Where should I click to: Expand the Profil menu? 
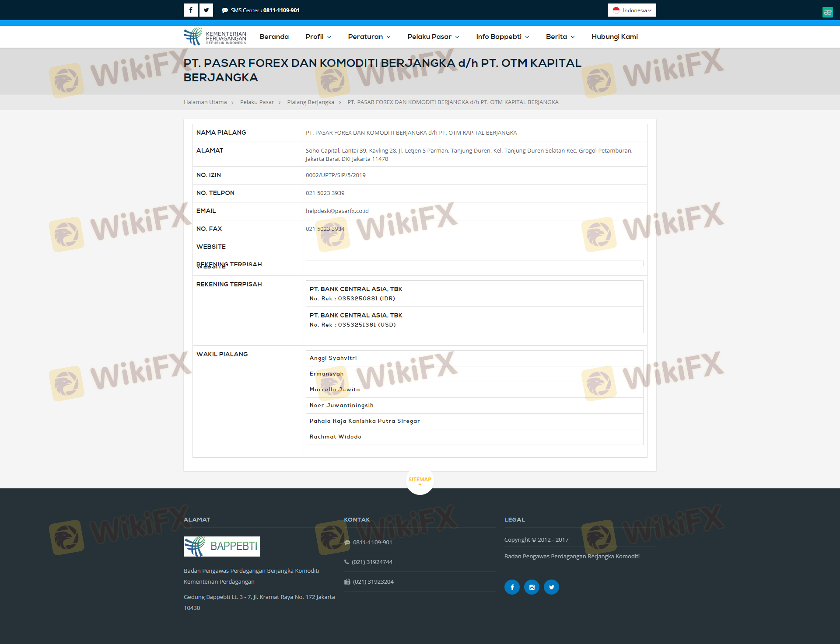pos(318,37)
